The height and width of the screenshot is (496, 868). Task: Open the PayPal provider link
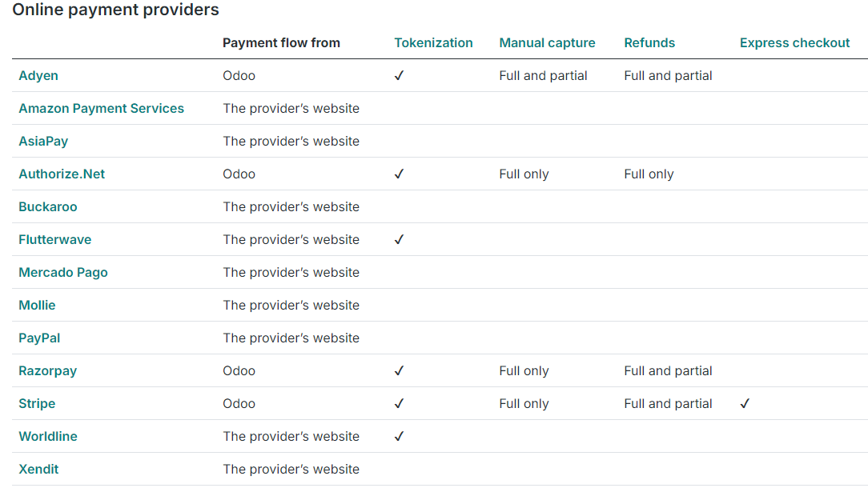tap(39, 338)
